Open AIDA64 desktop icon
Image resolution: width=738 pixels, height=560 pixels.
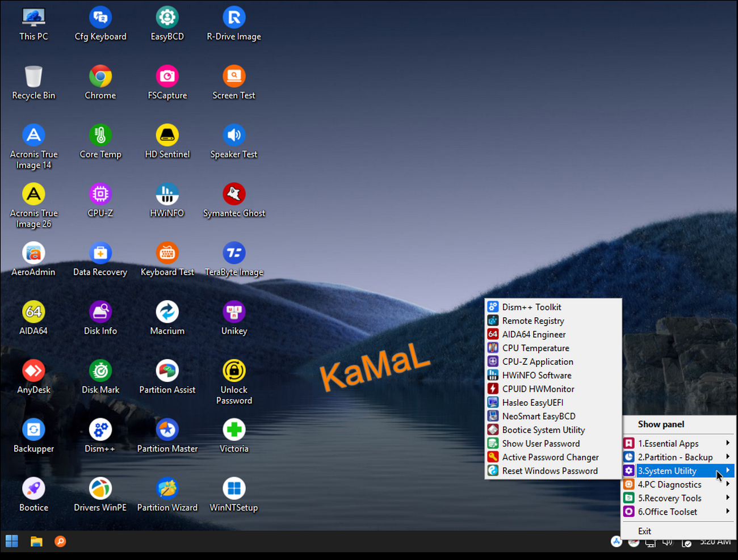pyautogui.click(x=33, y=318)
